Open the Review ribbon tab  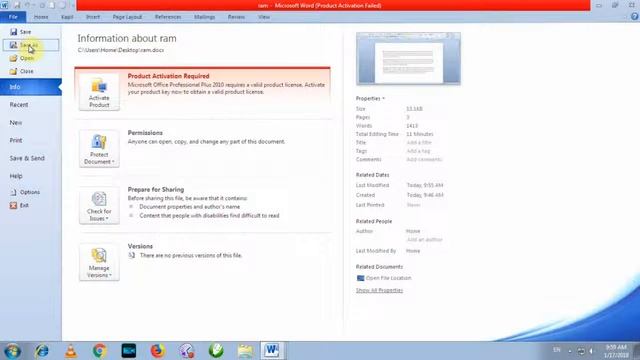236,17
